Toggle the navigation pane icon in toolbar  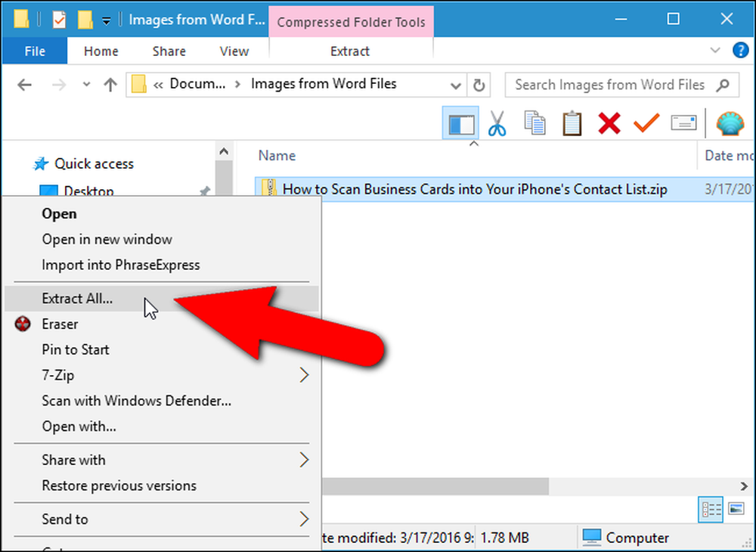tap(460, 123)
